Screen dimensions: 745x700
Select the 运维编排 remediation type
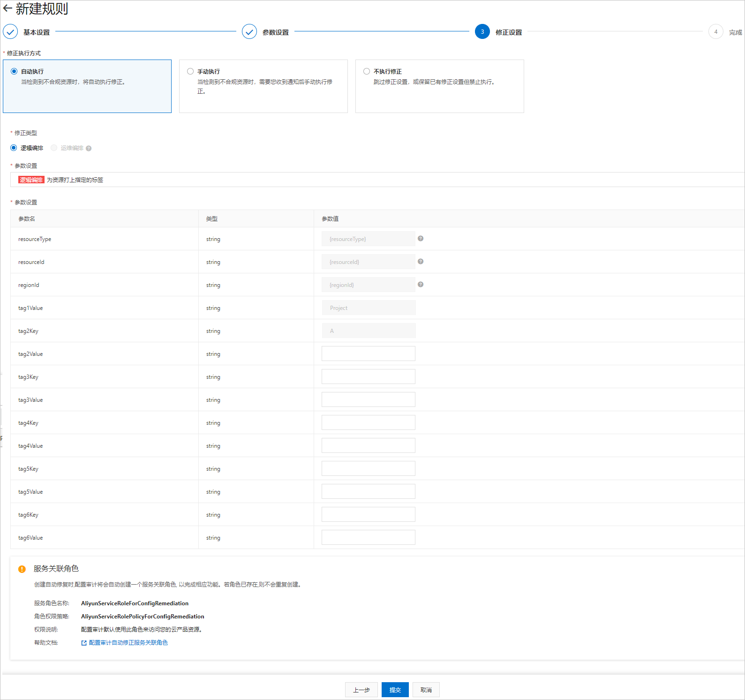coord(54,148)
